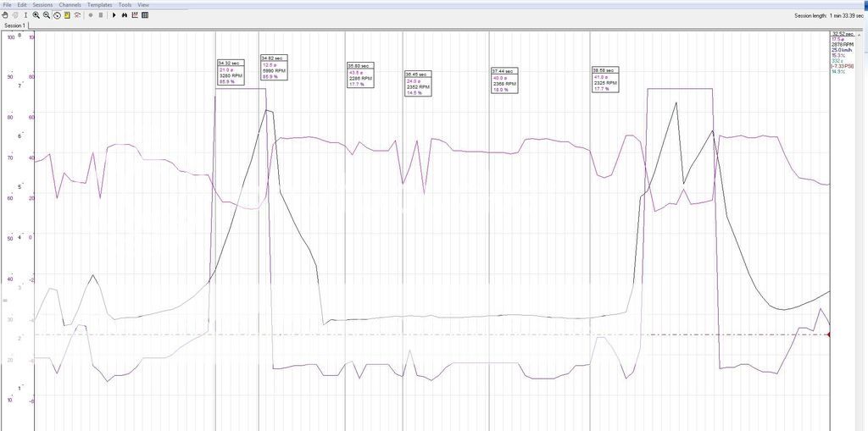
Task: Click the zoom out magnifier
Action: 47,15
